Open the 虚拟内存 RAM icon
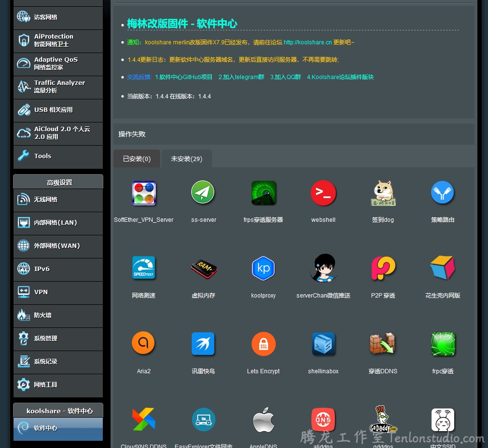488x448 pixels. (204, 269)
